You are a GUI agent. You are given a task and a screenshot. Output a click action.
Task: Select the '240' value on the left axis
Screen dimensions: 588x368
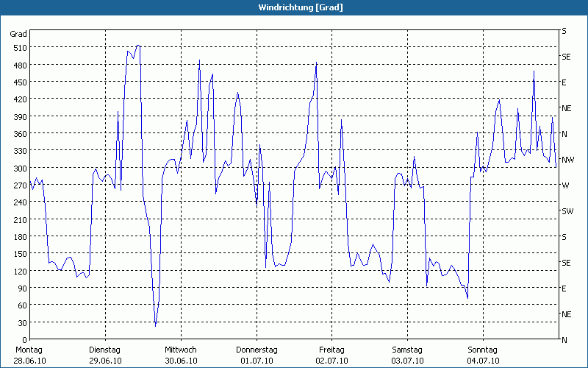[21, 202]
